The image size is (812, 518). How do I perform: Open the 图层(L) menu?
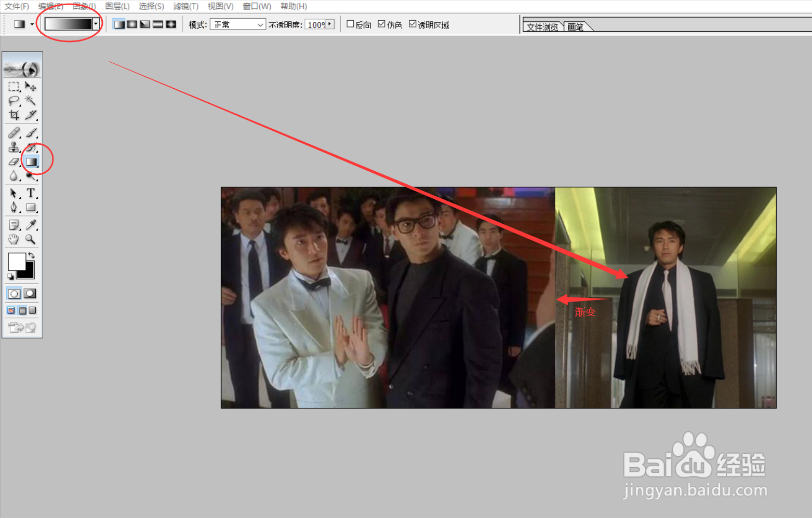tap(117, 6)
